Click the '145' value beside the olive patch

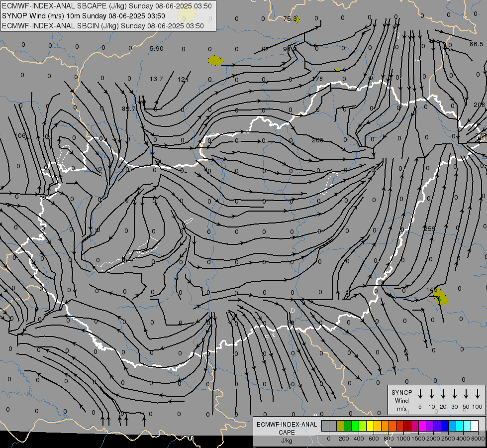pyautogui.click(x=432, y=290)
